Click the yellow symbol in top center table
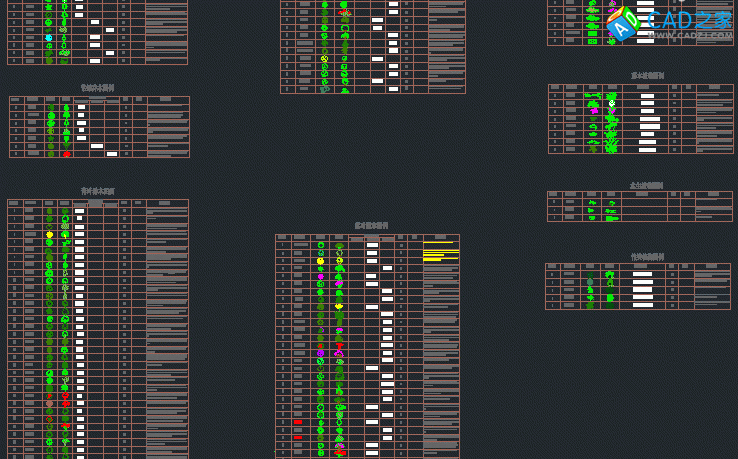738x459 pixels. click(324, 58)
